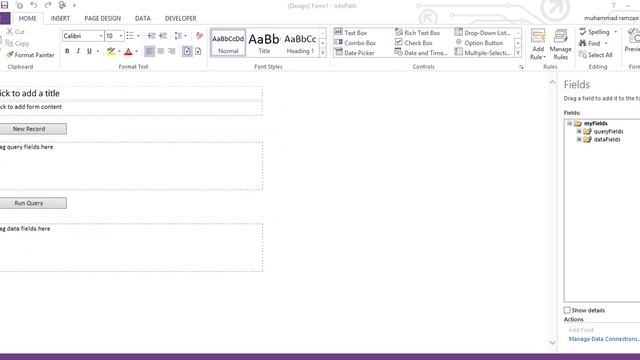The width and height of the screenshot is (640, 360).
Task: Open the DATA ribbon tab
Action: click(x=142, y=18)
